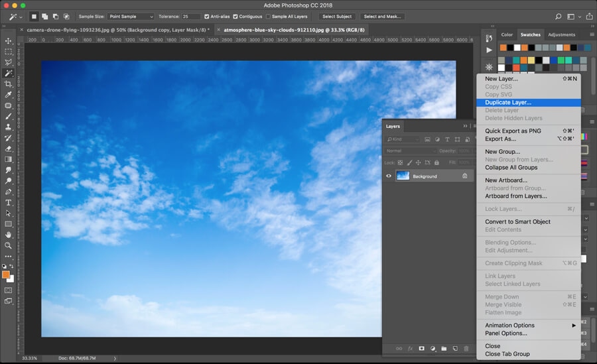Screen dimensions: 597x364
Task: Click the create new layer icon
Action: (x=455, y=348)
